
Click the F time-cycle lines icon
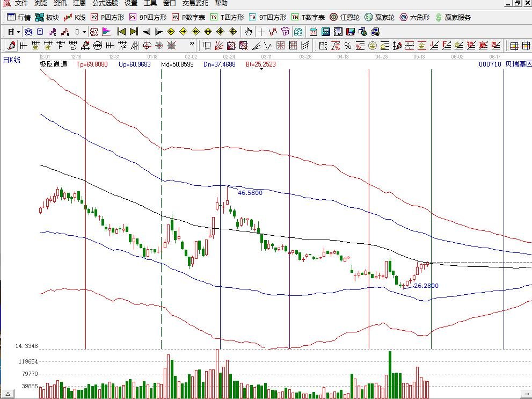pos(60,45)
